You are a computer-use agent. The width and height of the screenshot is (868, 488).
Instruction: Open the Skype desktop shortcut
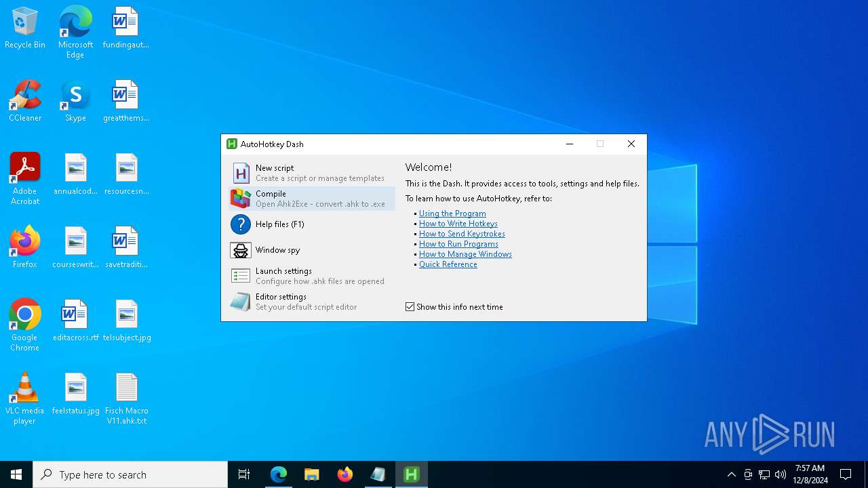[75, 95]
